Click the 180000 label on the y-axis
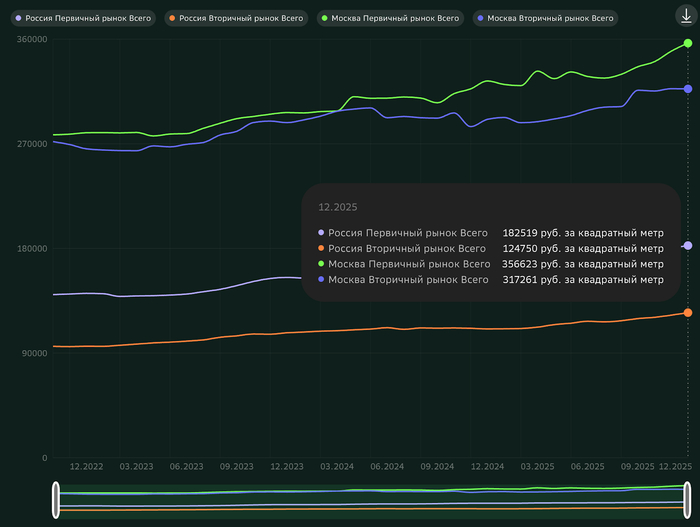Viewport: 700px width, 527px height. point(31,249)
